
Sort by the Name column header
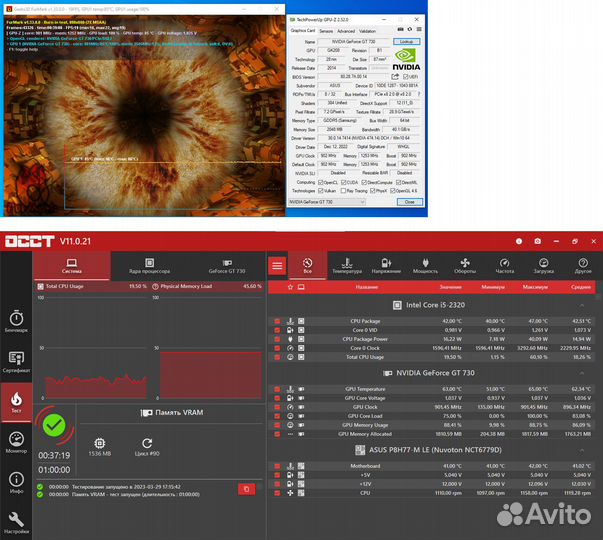tap(366, 287)
